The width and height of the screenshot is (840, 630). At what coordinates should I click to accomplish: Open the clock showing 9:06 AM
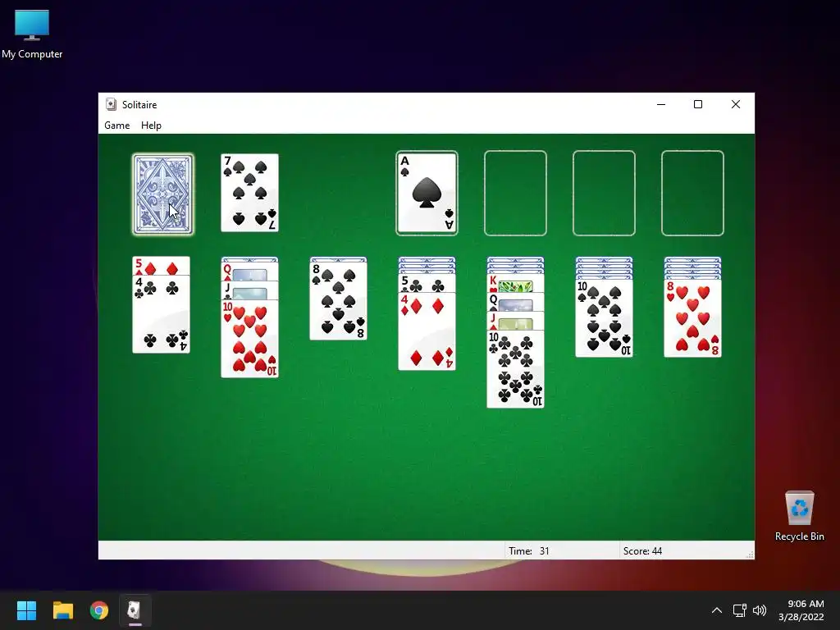(801, 610)
